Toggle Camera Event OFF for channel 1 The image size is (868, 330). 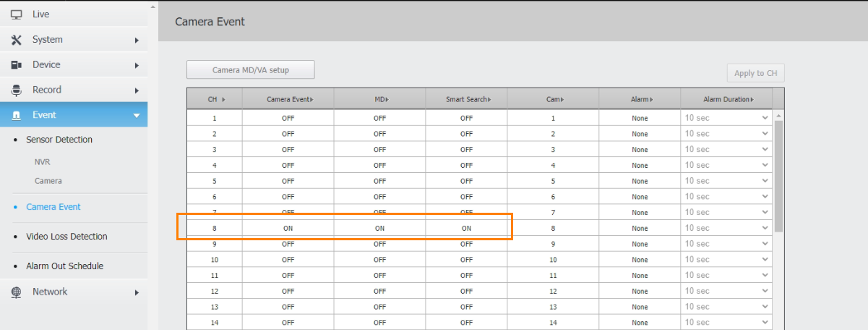(288, 118)
